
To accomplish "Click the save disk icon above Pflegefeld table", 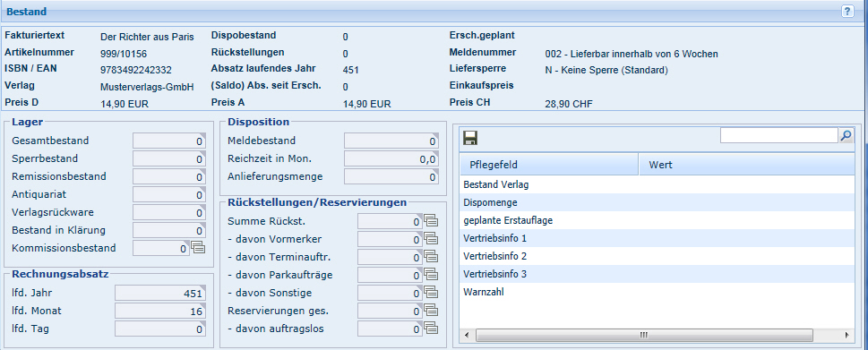I will pyautogui.click(x=470, y=138).
